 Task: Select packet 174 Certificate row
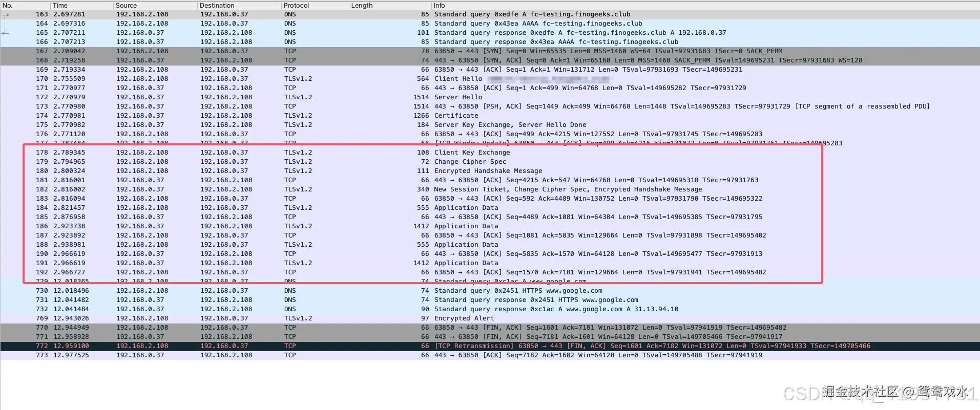coord(490,116)
